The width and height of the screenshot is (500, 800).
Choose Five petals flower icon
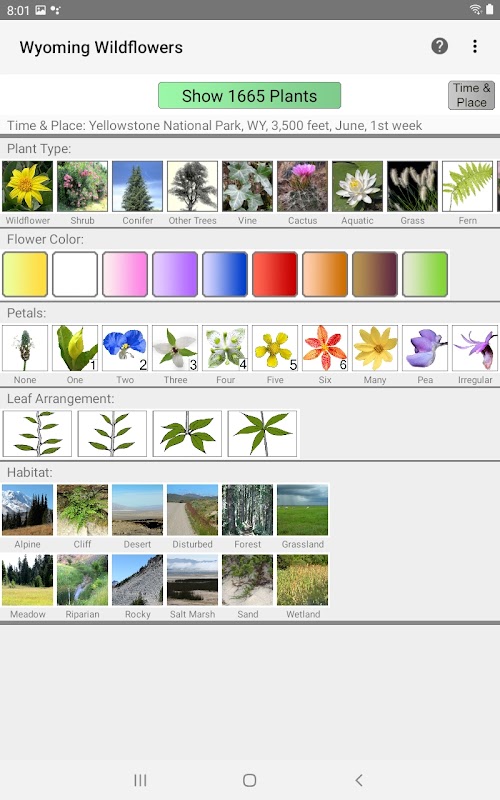click(x=275, y=348)
